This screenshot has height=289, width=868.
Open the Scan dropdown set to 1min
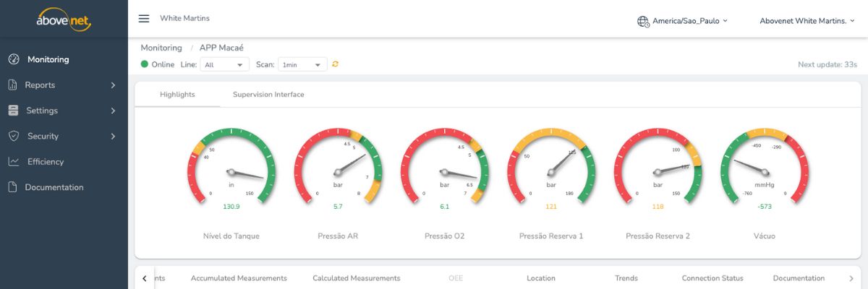[x=302, y=64]
